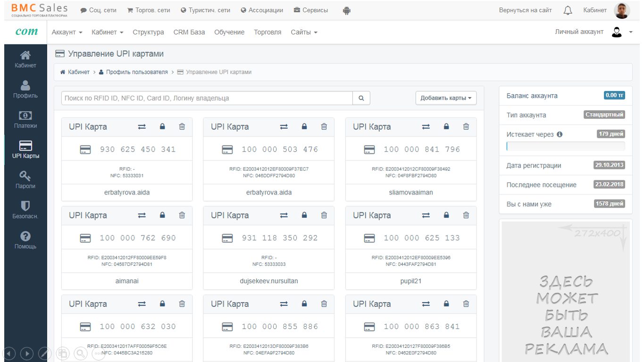Open notifications bell icon
Image resolution: width=644 pixels, height=362 pixels.
pyautogui.click(x=568, y=10)
